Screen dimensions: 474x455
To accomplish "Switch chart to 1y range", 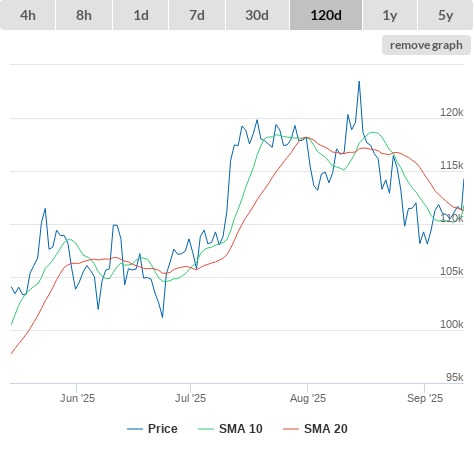I will pyautogui.click(x=390, y=15).
